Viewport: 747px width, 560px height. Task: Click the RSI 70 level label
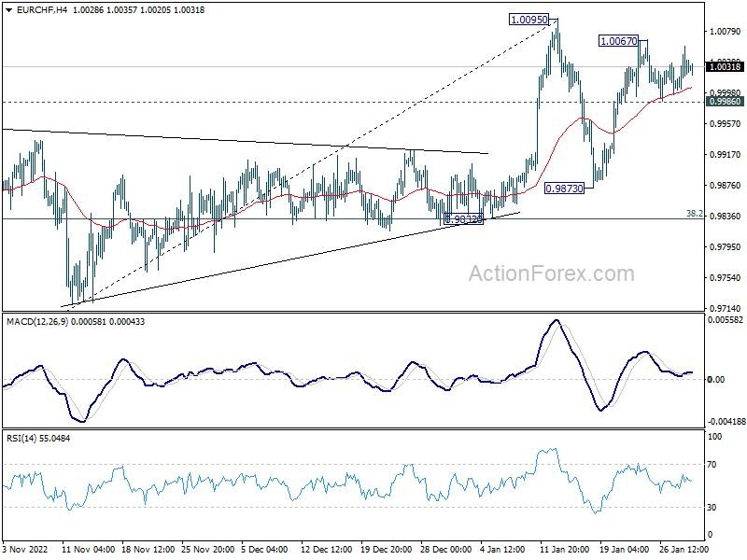tap(712, 465)
